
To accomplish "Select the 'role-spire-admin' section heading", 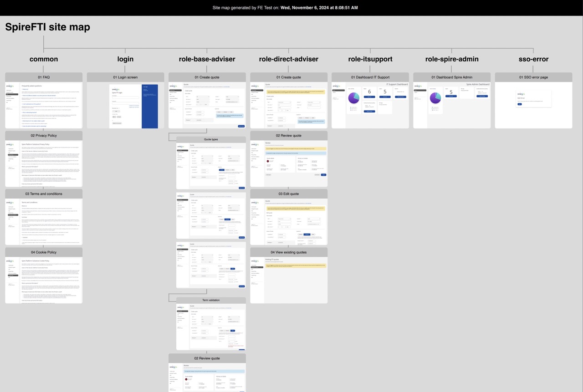I will [x=452, y=59].
